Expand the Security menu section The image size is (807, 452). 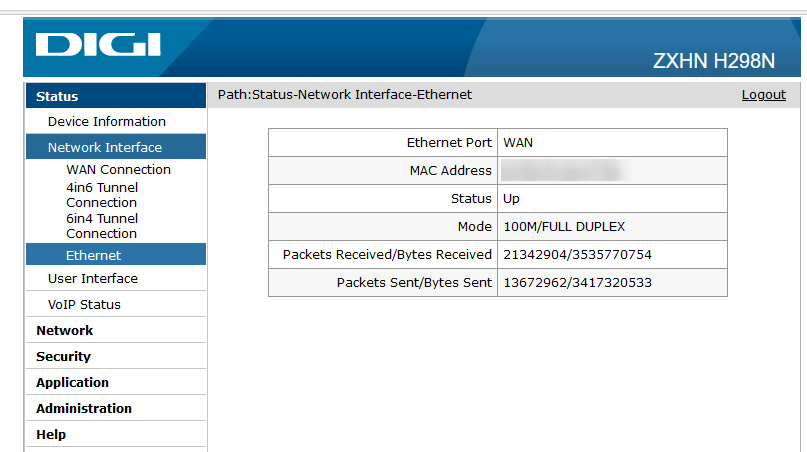63,356
